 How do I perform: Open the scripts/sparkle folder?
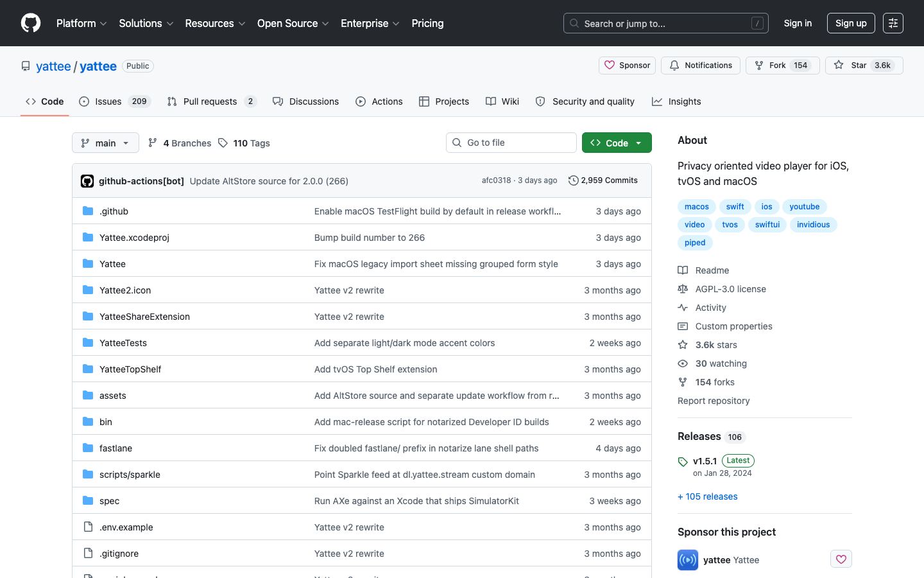pos(130,475)
